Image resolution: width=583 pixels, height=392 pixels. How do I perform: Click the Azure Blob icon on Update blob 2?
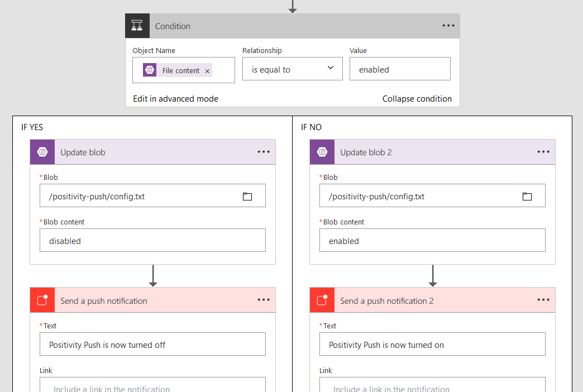point(322,151)
